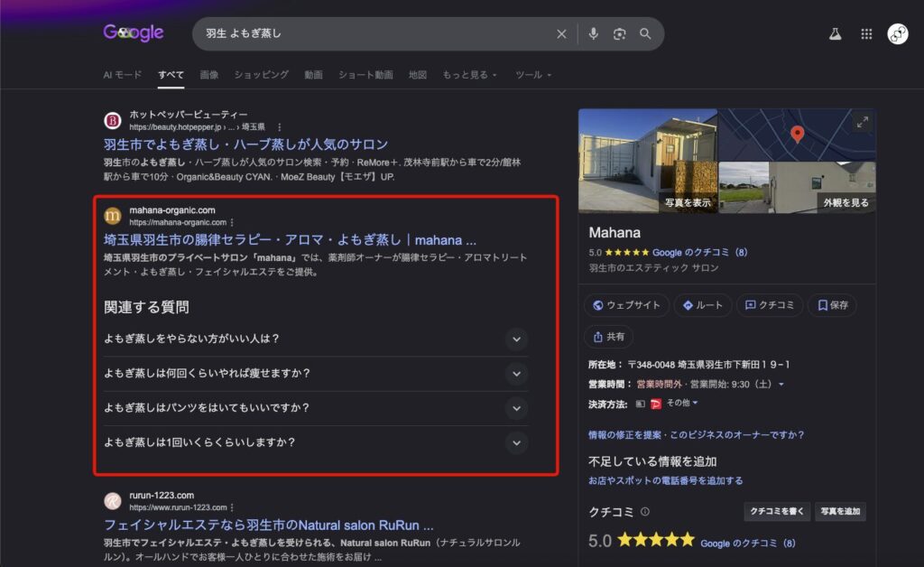Screen dimensions: 924x567
Task: Click the Mahana business title
Action: (614, 233)
